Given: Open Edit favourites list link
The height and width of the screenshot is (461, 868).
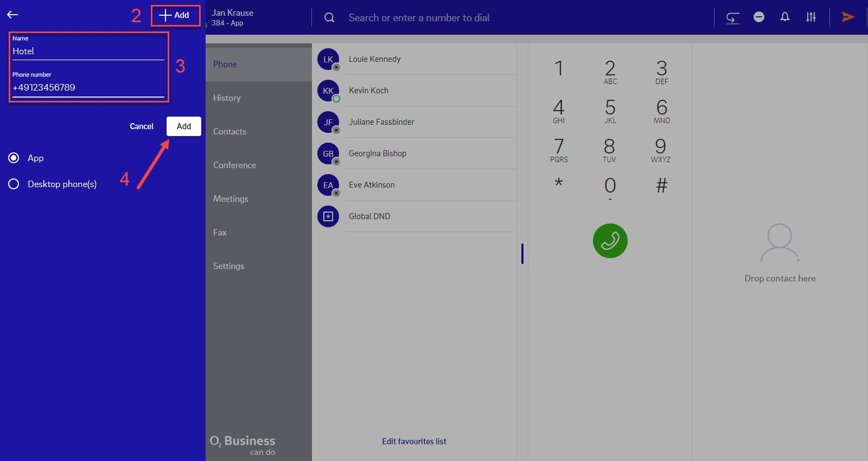Looking at the screenshot, I should click(x=414, y=441).
